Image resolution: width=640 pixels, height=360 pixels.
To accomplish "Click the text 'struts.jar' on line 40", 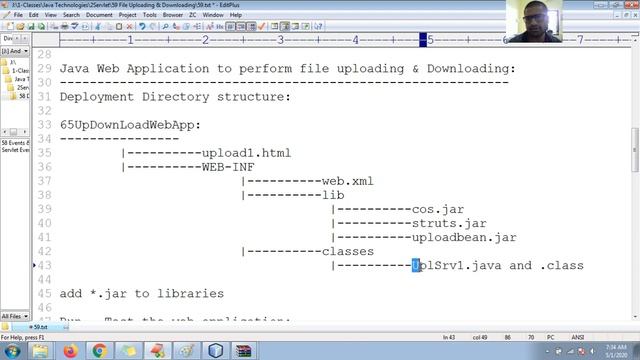I will [x=449, y=224].
